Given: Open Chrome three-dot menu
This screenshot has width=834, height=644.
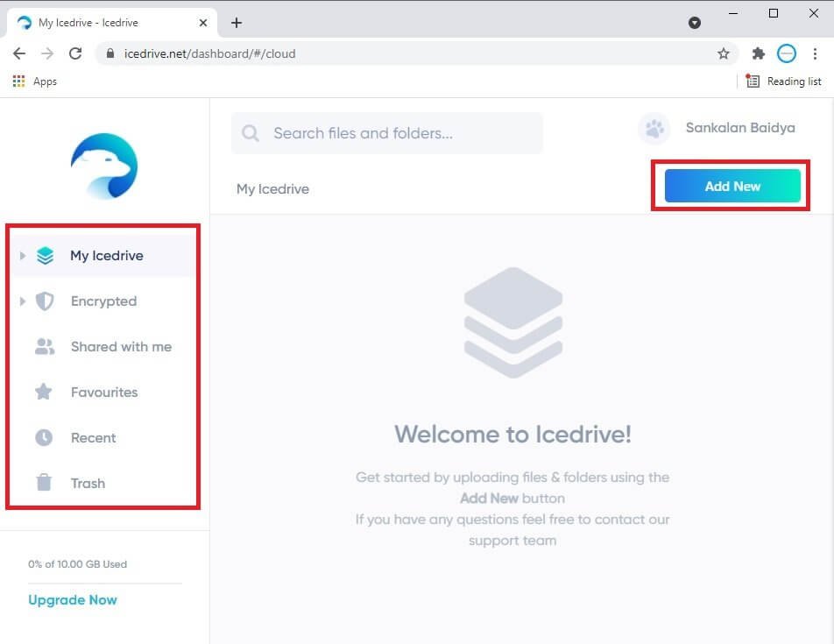Looking at the screenshot, I should tap(815, 53).
